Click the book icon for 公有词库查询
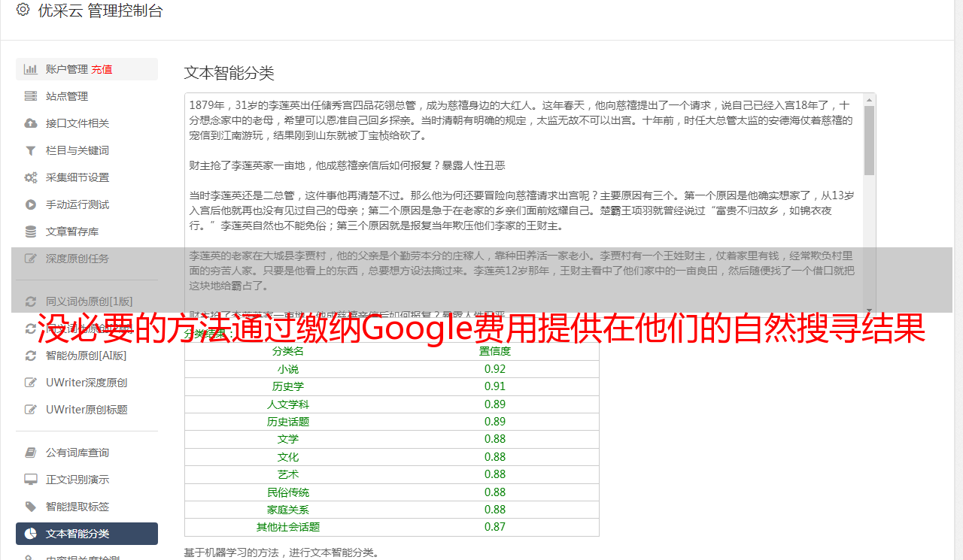Screen dimensions: 963x560 pyautogui.click(x=31, y=453)
